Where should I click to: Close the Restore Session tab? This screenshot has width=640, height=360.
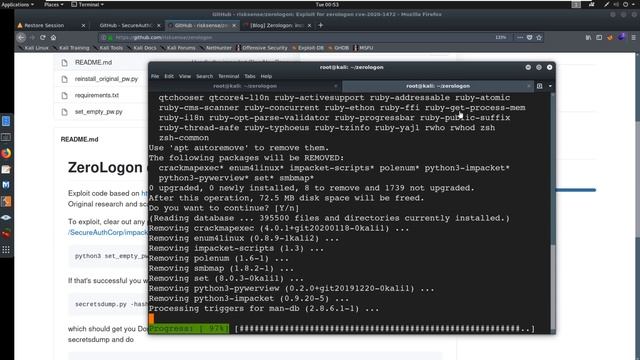click(83, 25)
